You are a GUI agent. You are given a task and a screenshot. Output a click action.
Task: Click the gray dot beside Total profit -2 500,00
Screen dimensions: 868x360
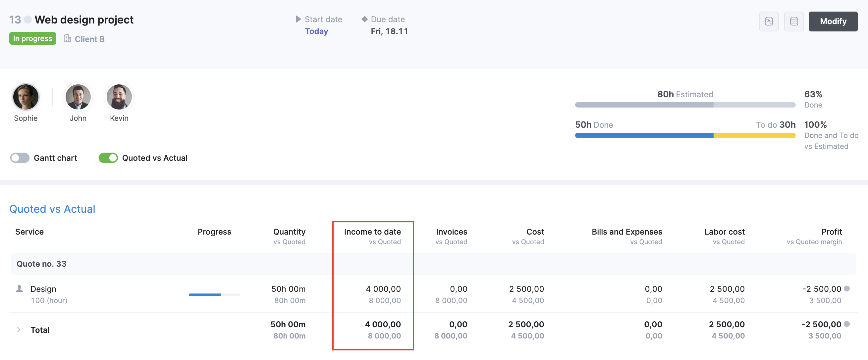coord(847,324)
